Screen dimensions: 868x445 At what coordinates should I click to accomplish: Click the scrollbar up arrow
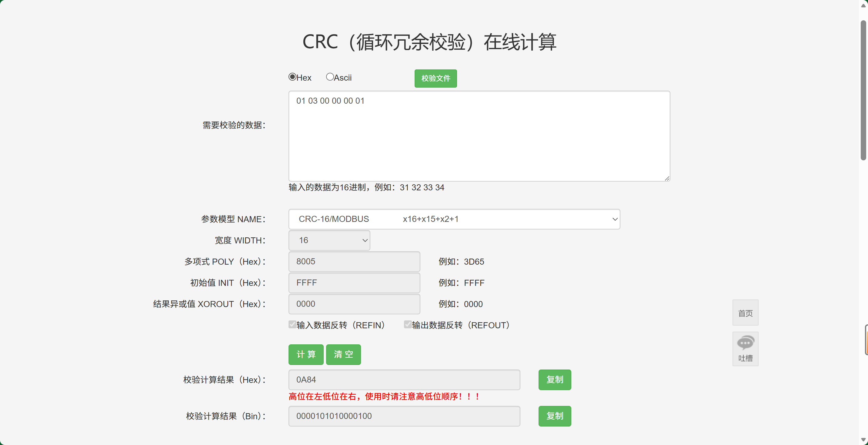click(863, 6)
